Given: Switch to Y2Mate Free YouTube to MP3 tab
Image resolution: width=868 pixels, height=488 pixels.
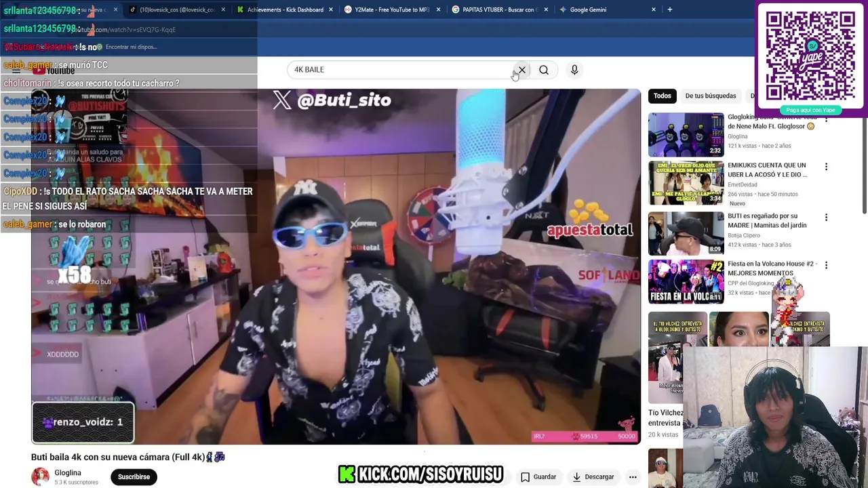Looking at the screenshot, I should (392, 9).
